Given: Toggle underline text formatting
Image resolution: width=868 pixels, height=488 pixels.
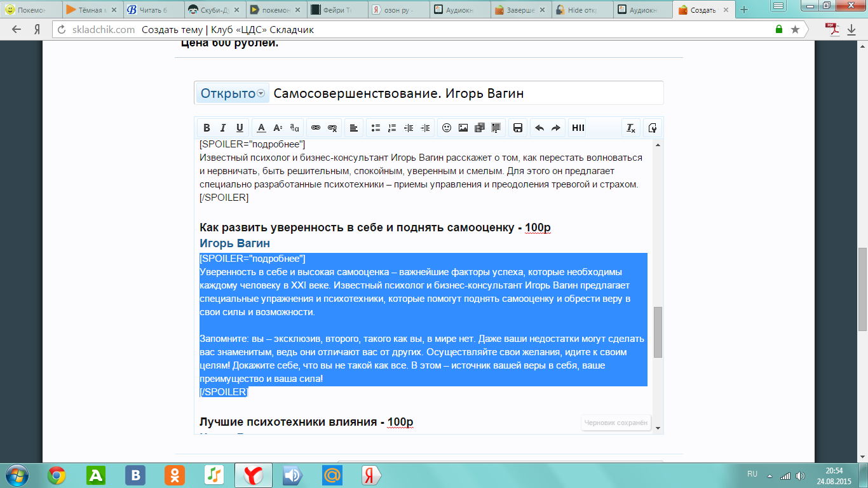Looking at the screenshot, I should point(240,128).
